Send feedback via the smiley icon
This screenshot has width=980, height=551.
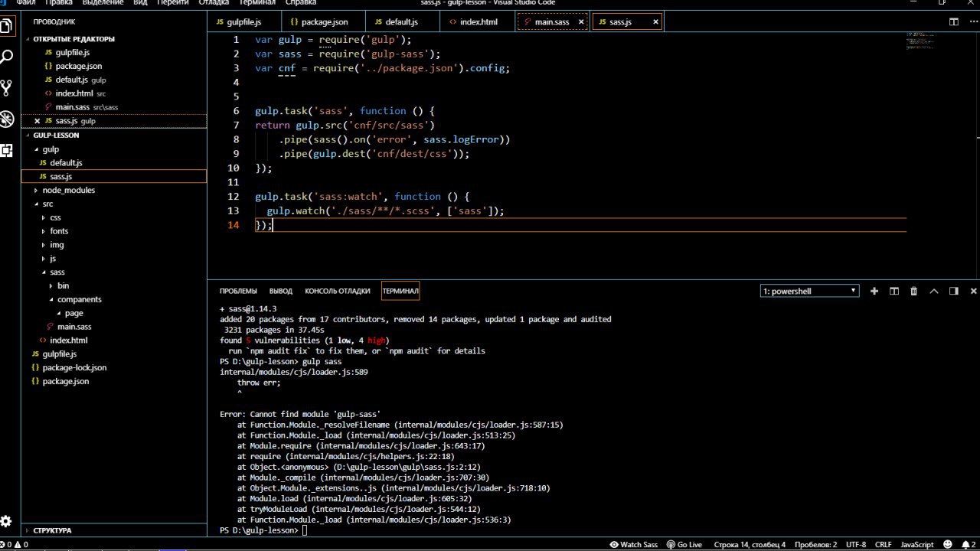coord(949,544)
